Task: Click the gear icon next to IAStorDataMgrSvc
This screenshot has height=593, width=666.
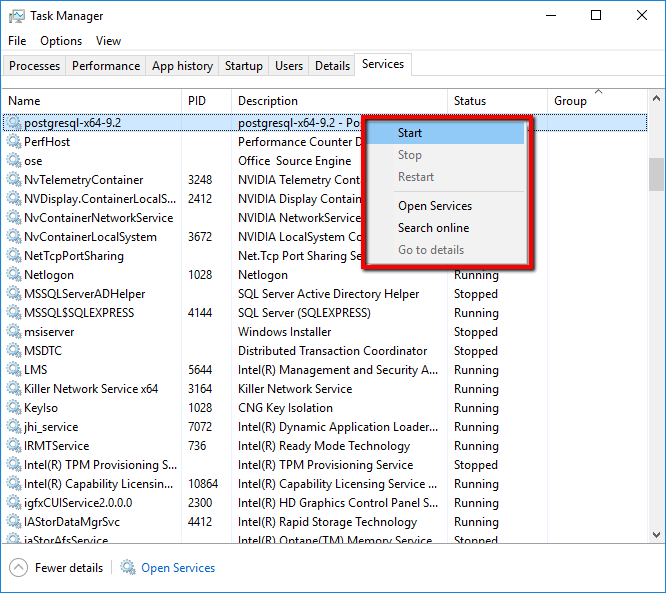Action: click(14, 522)
